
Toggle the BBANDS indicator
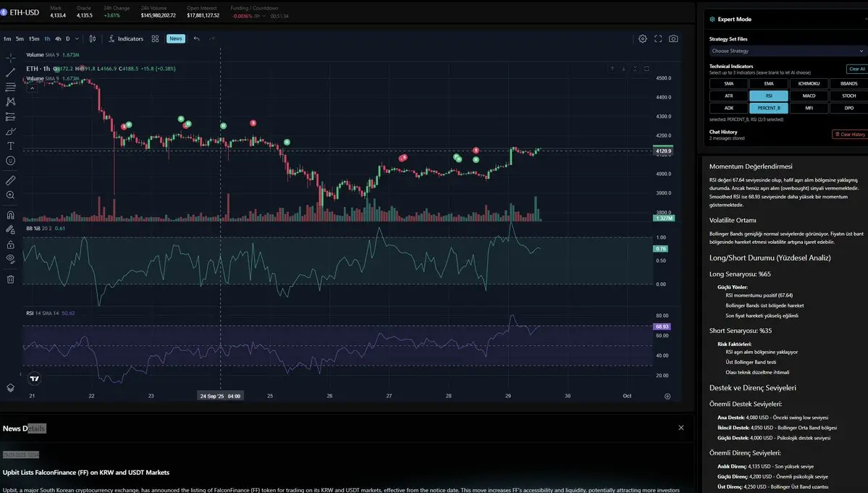(x=848, y=83)
